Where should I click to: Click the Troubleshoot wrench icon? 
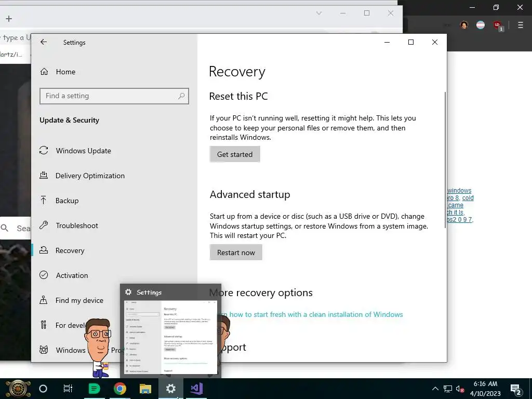pyautogui.click(x=44, y=225)
